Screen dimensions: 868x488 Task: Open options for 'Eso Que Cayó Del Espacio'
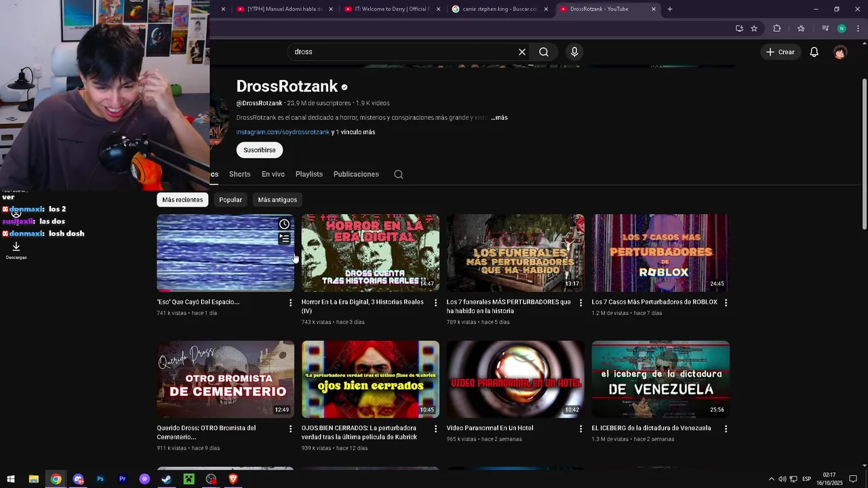coord(291,302)
